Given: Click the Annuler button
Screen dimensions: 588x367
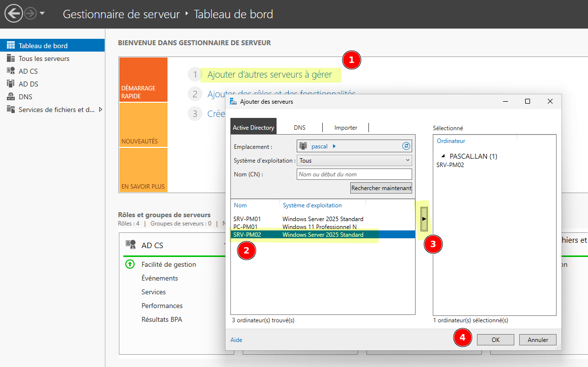Looking at the screenshot, I should tap(537, 339).
